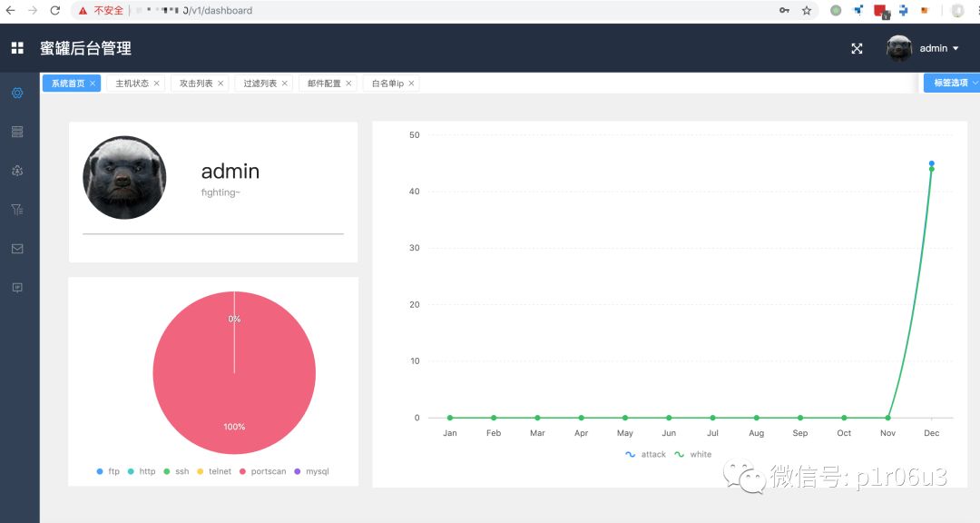Toggle the ftp legend item

(x=108, y=471)
